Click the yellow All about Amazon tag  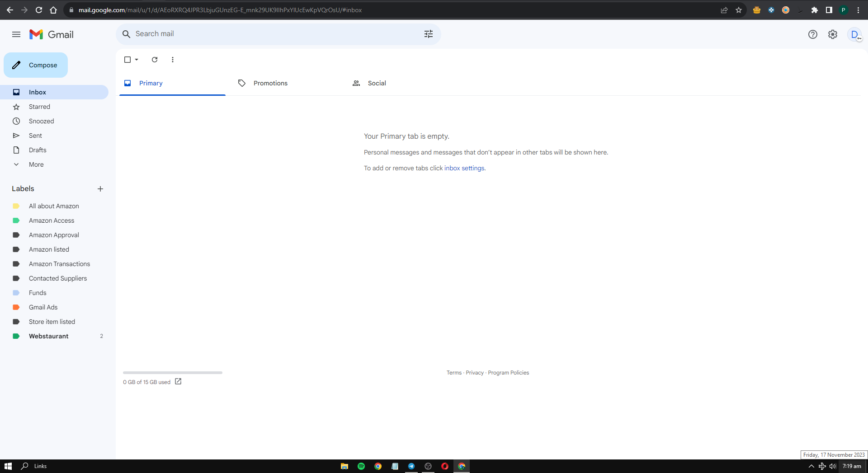pyautogui.click(x=16, y=206)
